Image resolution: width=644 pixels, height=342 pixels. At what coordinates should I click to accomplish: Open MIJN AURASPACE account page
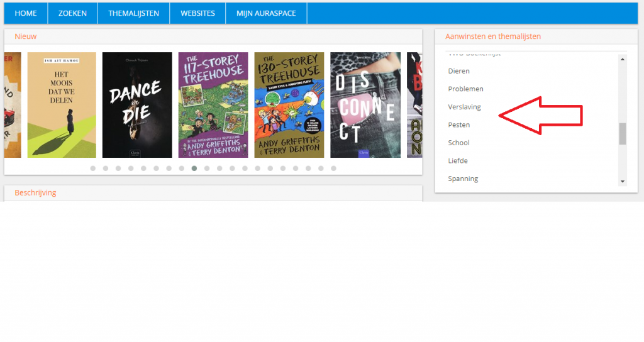(266, 13)
